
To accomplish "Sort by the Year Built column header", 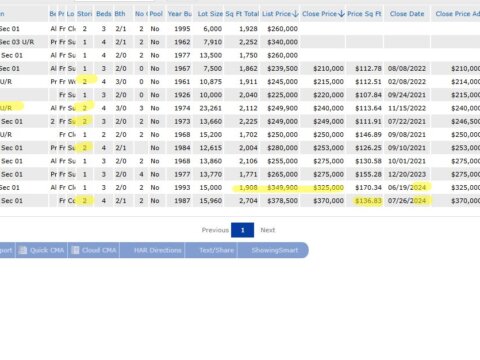I will point(179,14).
